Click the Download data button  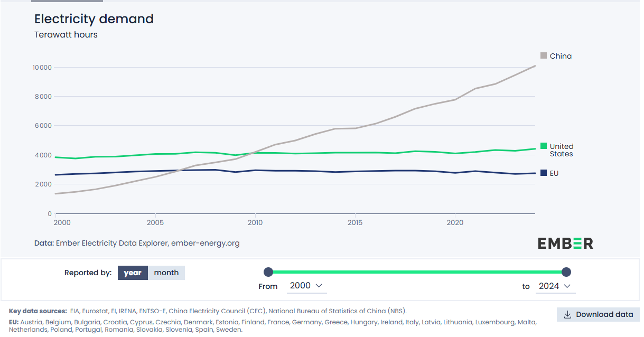[x=598, y=314]
